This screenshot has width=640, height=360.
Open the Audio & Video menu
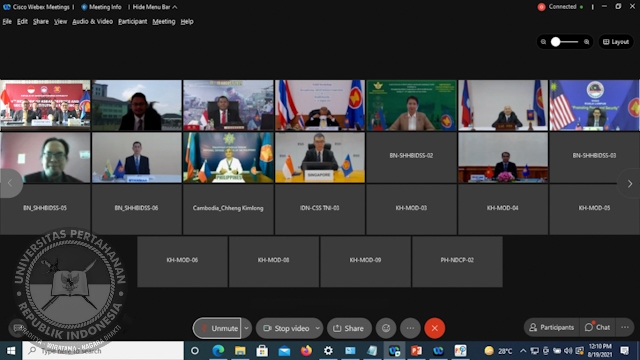pyautogui.click(x=92, y=22)
